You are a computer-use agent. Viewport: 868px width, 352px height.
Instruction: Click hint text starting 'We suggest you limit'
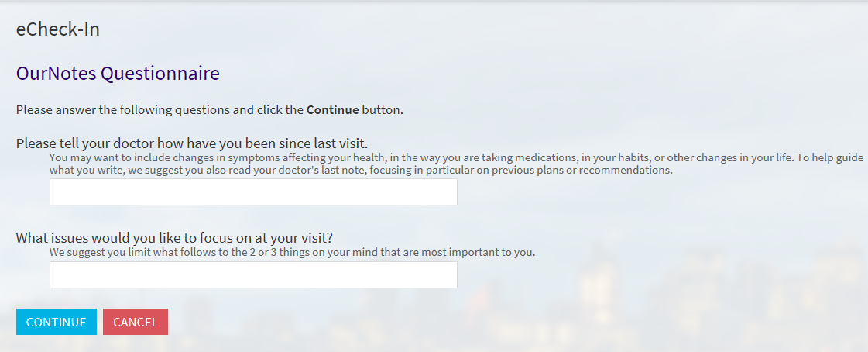coord(292,252)
